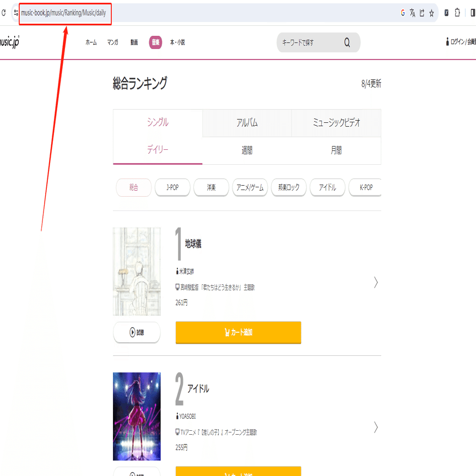Play 試聴 preview for 地球儀
The image size is (476, 476).
(137, 332)
